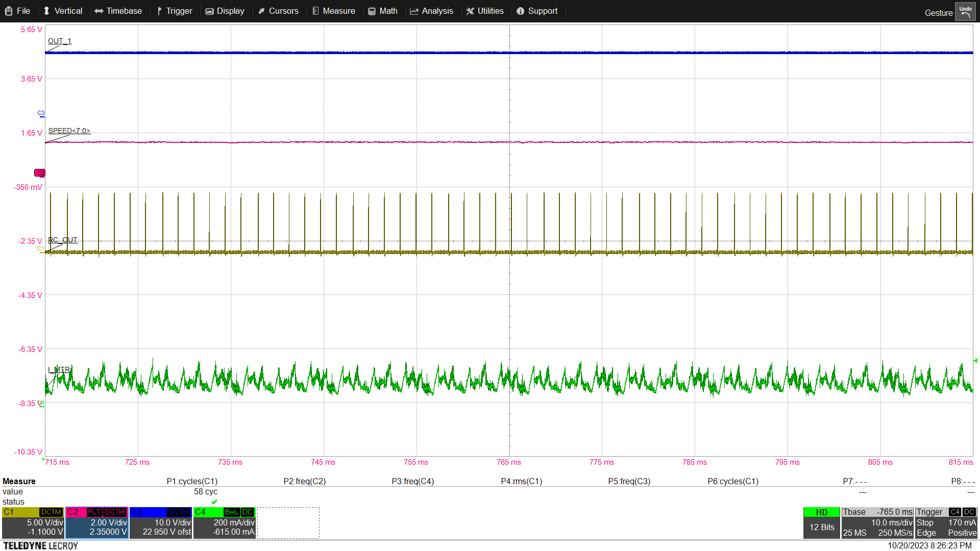Click the Cursors crosshair icon
The height and width of the screenshot is (551, 980).
point(262,11)
